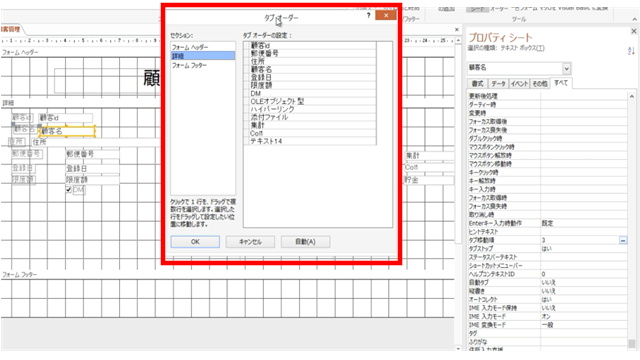This screenshot has width=640, height=360.
Task: Open the help question mark in the dialog
Action: pos(368,16)
